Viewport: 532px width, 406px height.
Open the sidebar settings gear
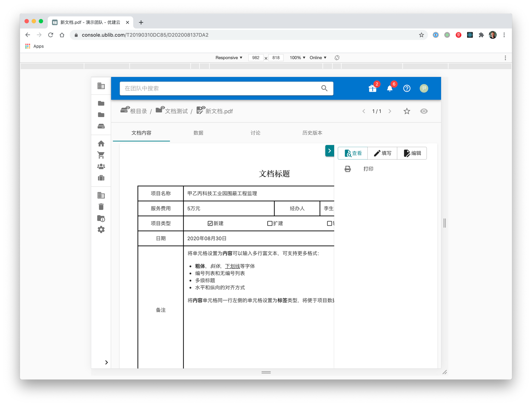tap(101, 230)
